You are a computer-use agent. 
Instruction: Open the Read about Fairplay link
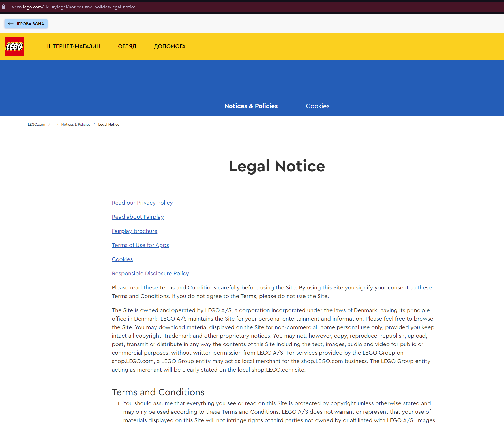pyautogui.click(x=138, y=217)
